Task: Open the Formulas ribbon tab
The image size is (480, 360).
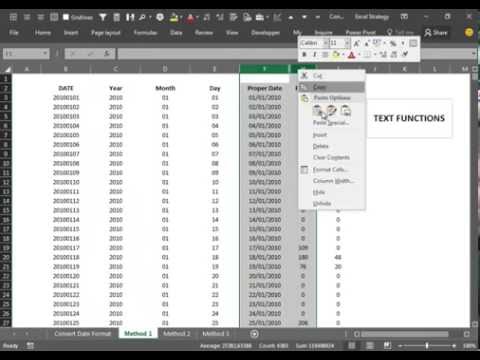Action: tap(145, 33)
